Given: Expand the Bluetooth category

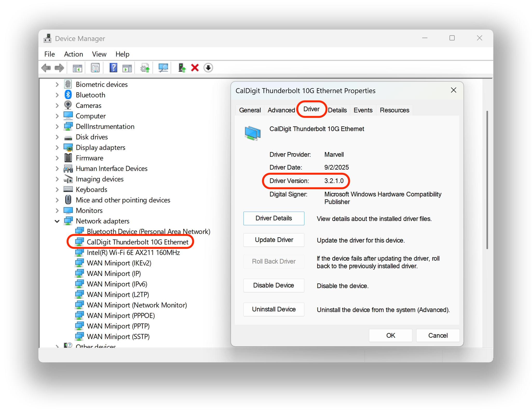Looking at the screenshot, I should (x=57, y=95).
